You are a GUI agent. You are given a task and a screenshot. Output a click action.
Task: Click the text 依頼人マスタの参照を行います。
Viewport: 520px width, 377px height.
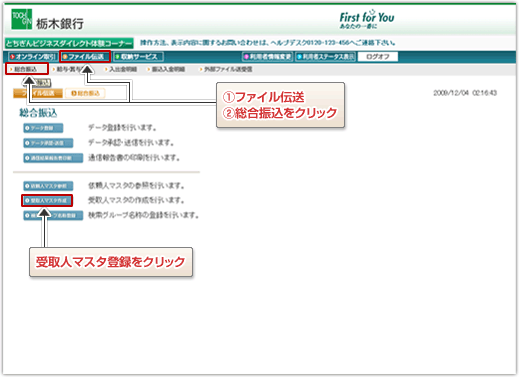point(136,186)
